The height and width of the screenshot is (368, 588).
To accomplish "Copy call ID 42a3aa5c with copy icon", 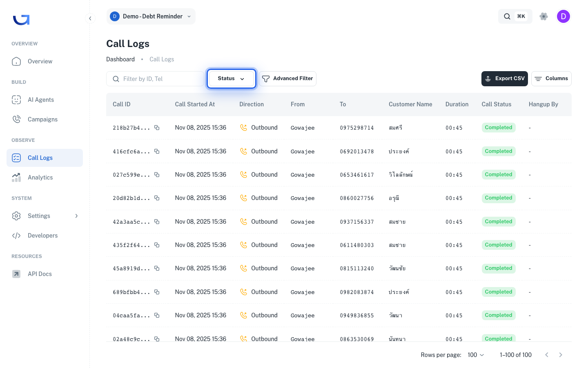I will pyautogui.click(x=157, y=222).
